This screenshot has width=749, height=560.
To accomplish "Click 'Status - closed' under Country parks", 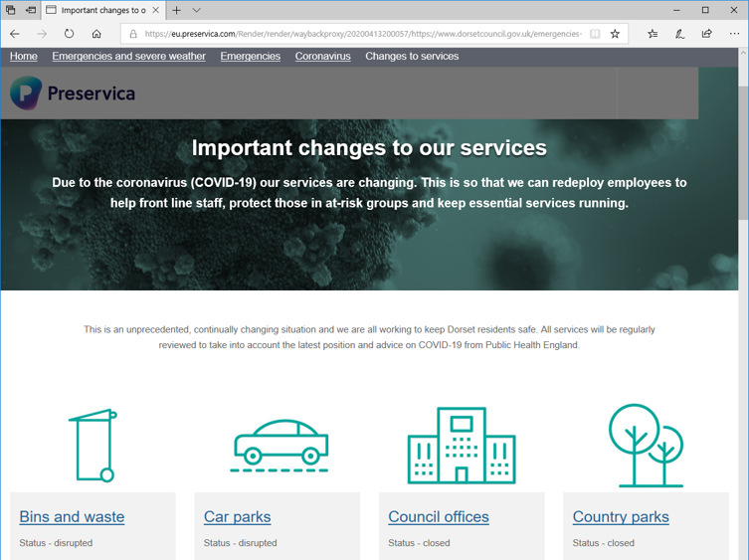I will tap(604, 543).
